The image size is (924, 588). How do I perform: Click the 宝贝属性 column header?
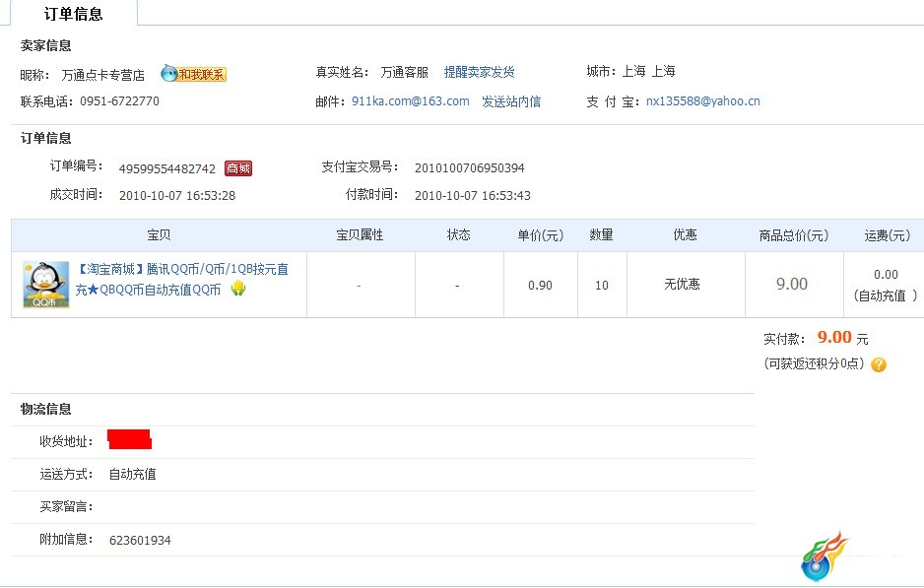tap(361, 235)
